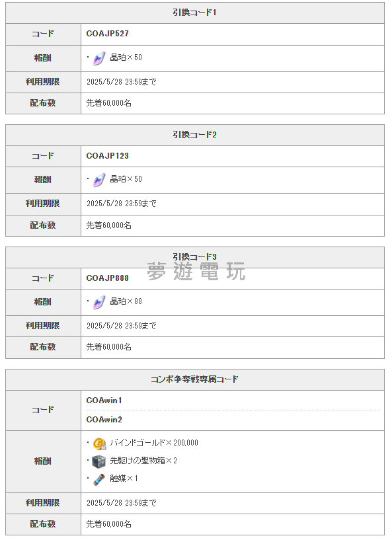Click the 引換コード3 table header
The width and height of the screenshot is (392, 542).
pos(195,257)
